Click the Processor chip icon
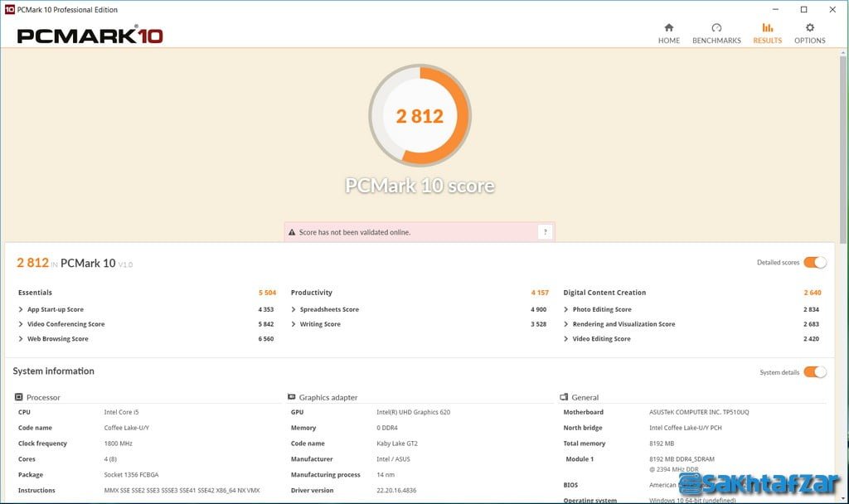Screen dimensions: 849x504 point(19,397)
